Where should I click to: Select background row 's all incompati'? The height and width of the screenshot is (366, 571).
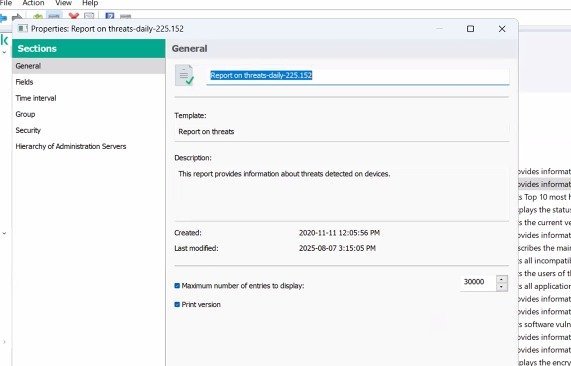tap(545, 261)
